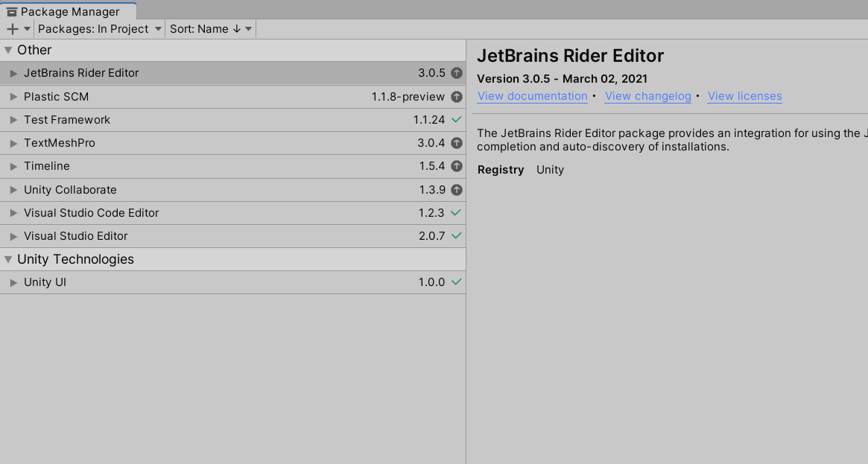Click the checkmark icon beside Unity UI
The height and width of the screenshot is (464, 868).
(457, 282)
